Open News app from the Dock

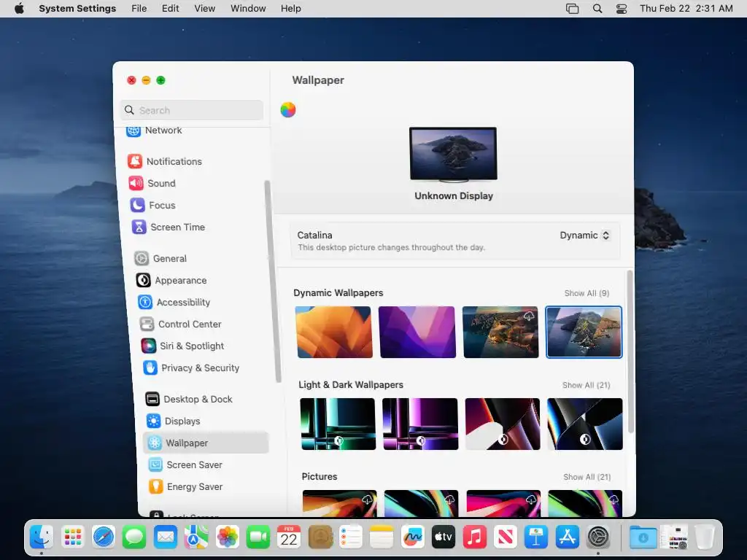click(x=505, y=537)
